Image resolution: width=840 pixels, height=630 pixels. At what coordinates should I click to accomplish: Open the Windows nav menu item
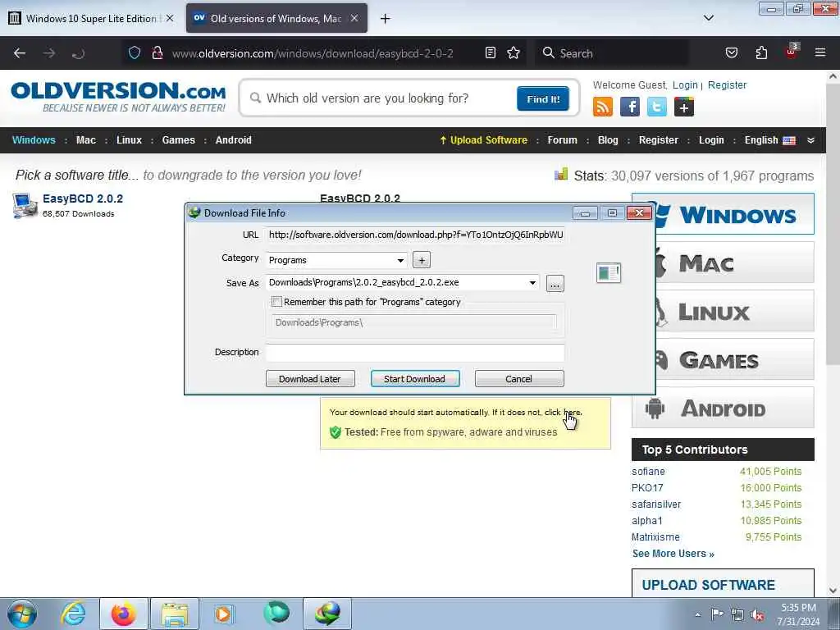click(34, 139)
